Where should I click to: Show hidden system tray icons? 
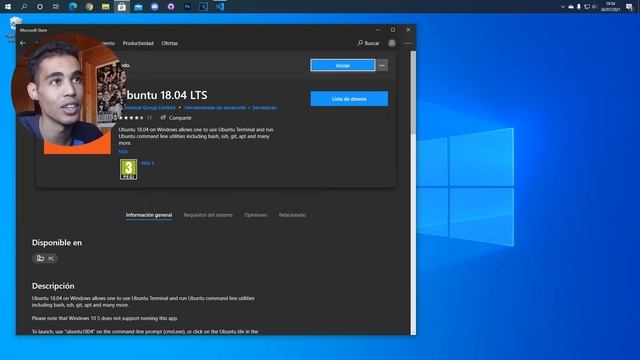tap(563, 7)
